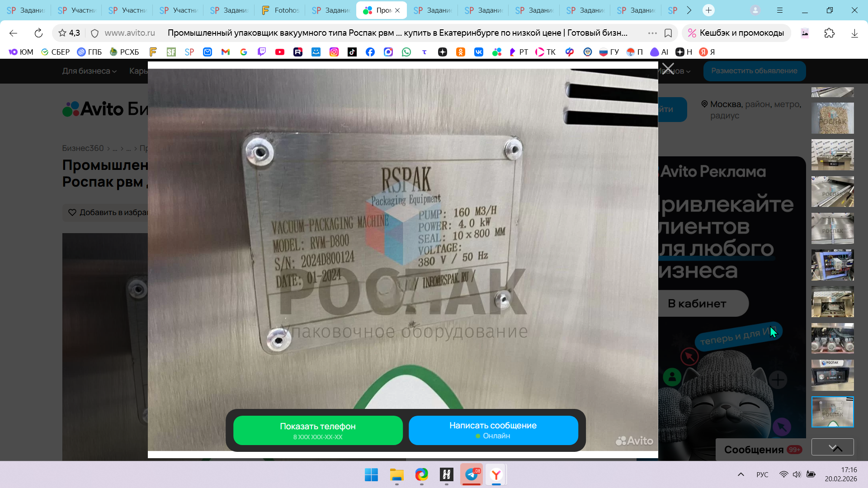Switch to the Fotohos browser tab
Image resolution: width=868 pixels, height=488 pixels.
coord(280,10)
